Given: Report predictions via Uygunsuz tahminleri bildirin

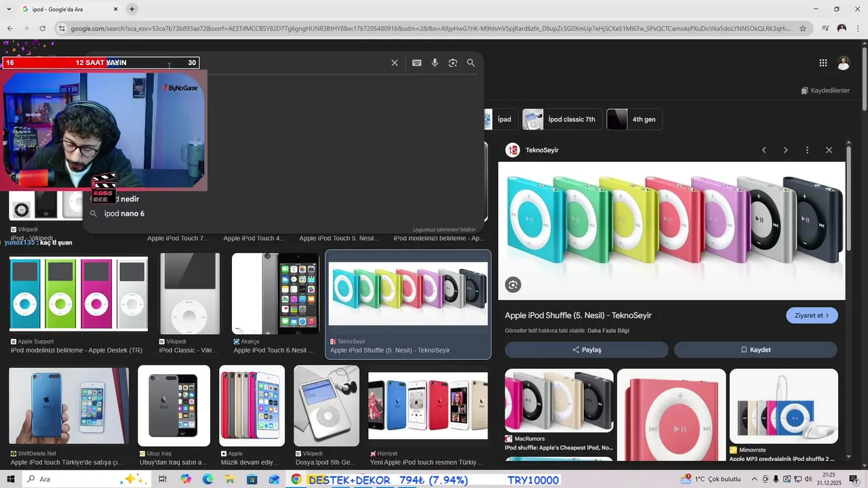Looking at the screenshot, I should pyautogui.click(x=444, y=230).
